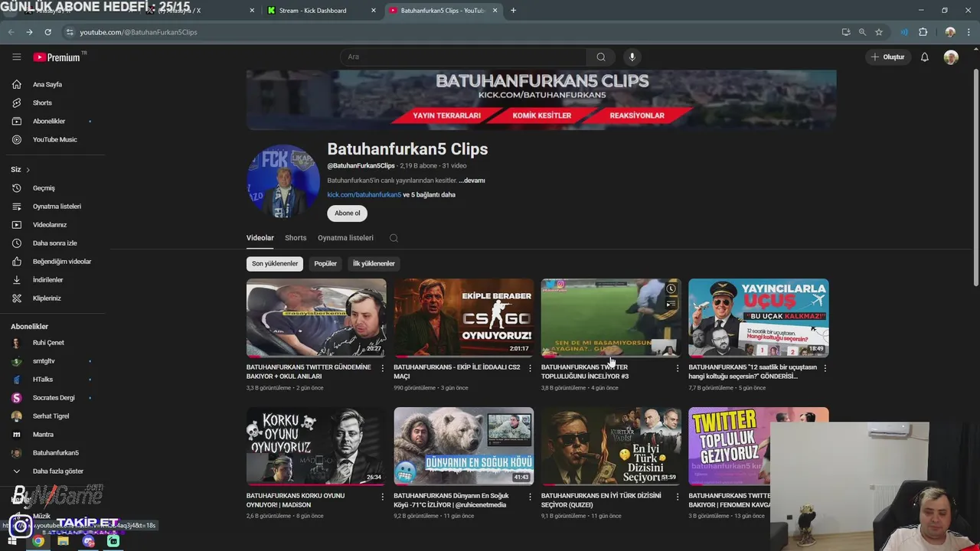Open the notifications bell

coord(924,57)
